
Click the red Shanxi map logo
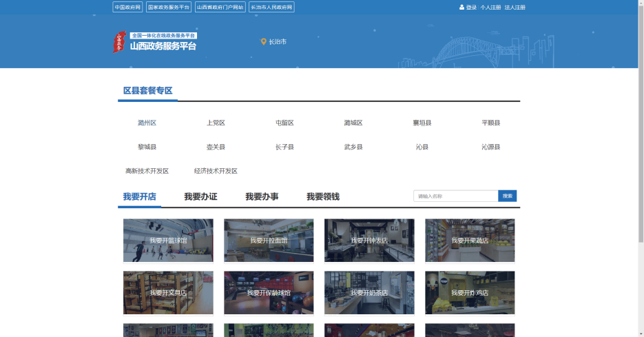(119, 42)
